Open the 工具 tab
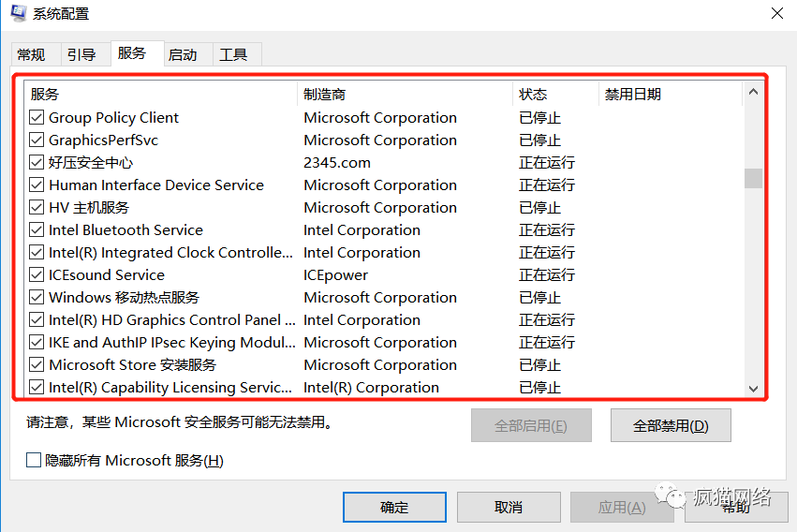797x532 pixels. point(237,54)
